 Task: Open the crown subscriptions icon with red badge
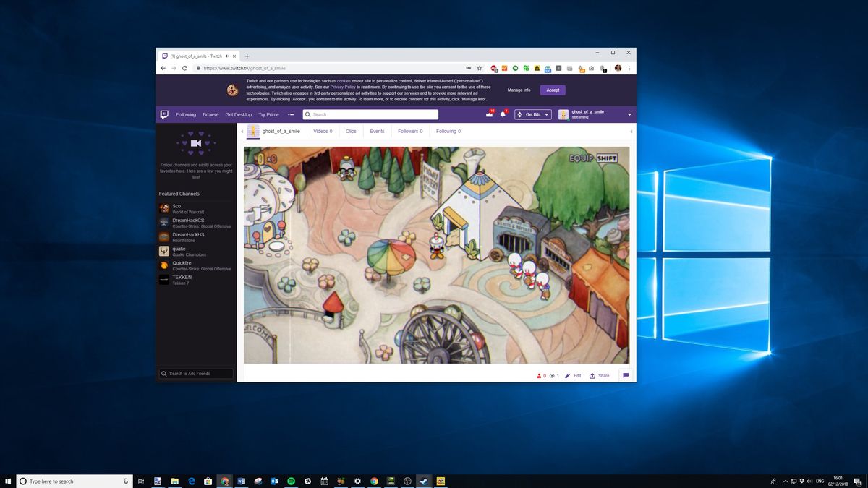point(489,114)
